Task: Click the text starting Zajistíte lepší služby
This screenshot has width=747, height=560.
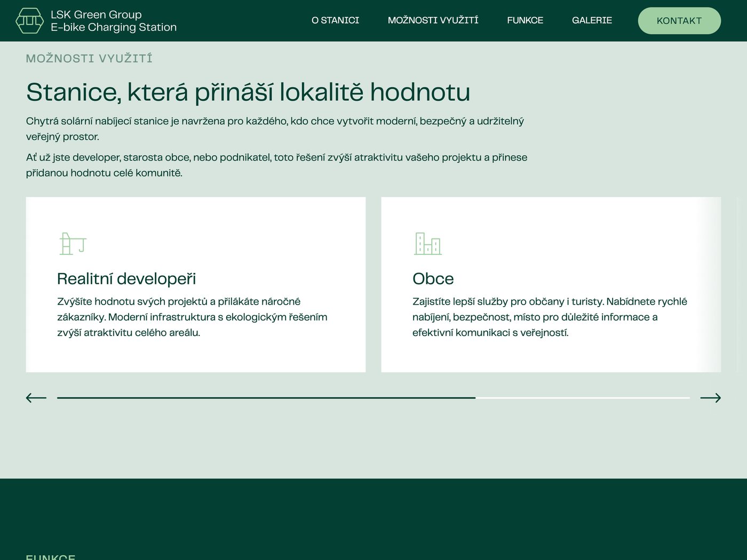Action: coord(550,317)
